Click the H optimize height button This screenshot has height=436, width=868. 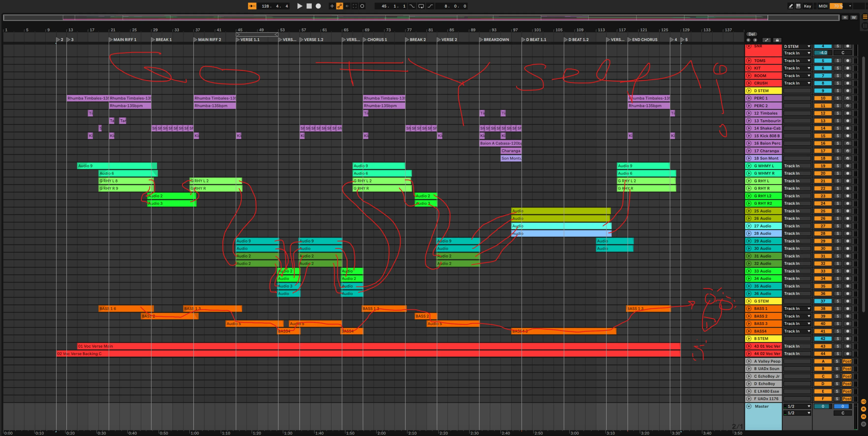pyautogui.click(x=845, y=17)
